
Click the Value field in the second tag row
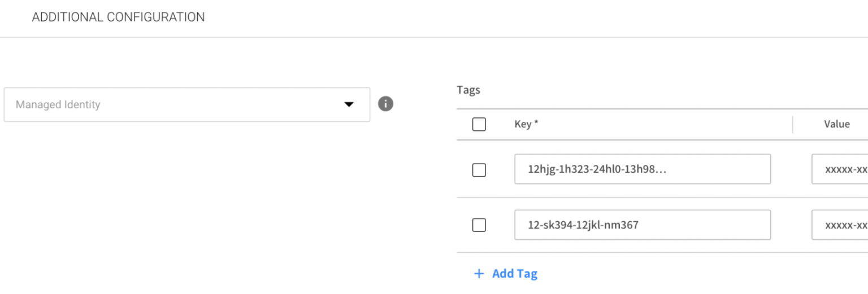[x=840, y=225]
